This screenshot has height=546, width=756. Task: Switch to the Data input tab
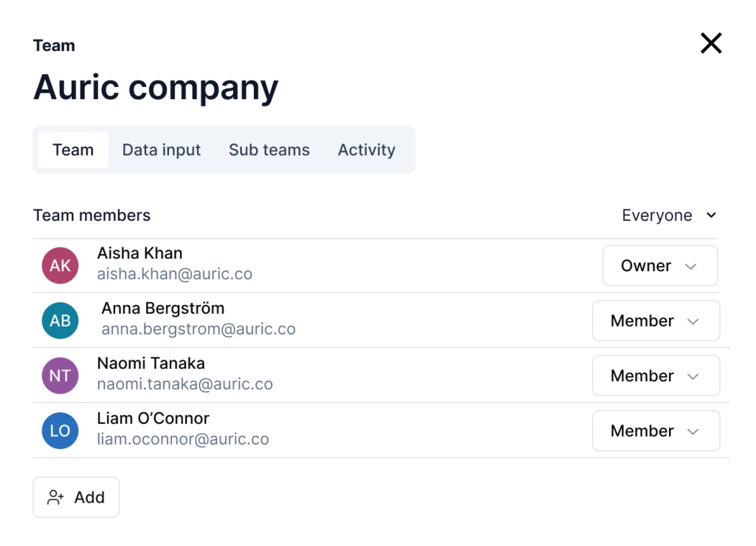(161, 150)
